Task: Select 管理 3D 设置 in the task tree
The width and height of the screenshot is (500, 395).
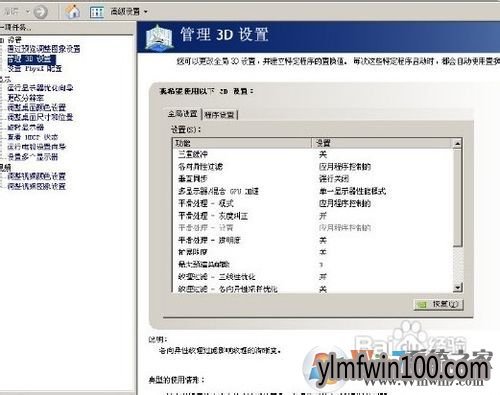Action: click(31, 59)
